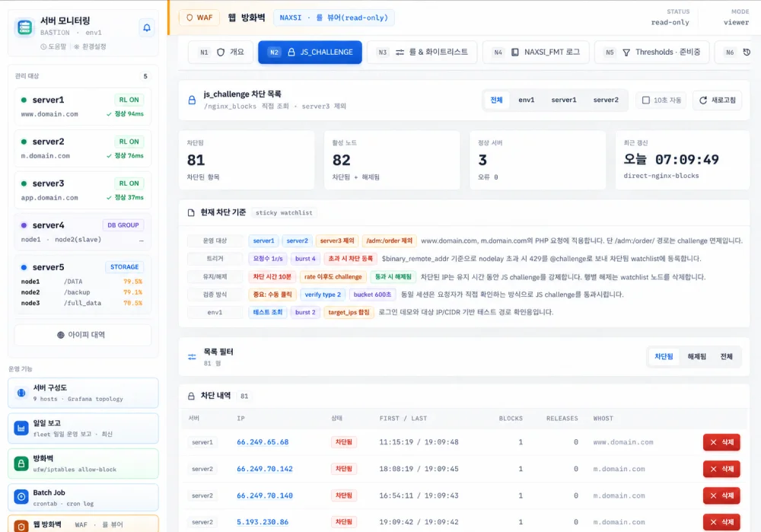Click the notification bell icon
761x532 pixels.
click(x=147, y=27)
